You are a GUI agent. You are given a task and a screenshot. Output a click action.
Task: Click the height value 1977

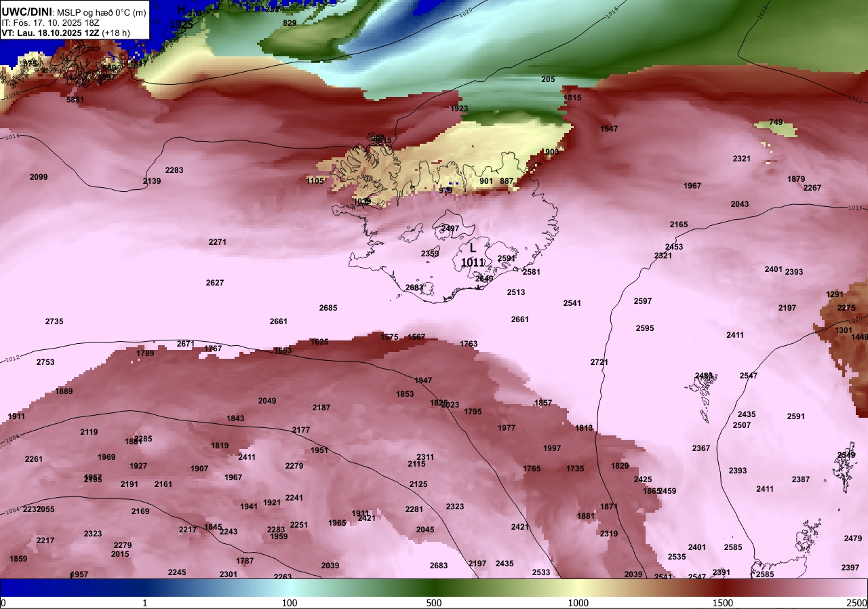[x=507, y=428]
